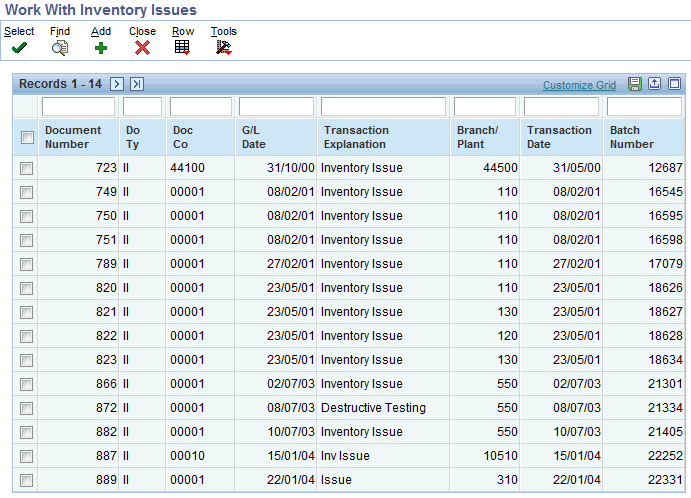Check the row for document 750

tap(26, 216)
